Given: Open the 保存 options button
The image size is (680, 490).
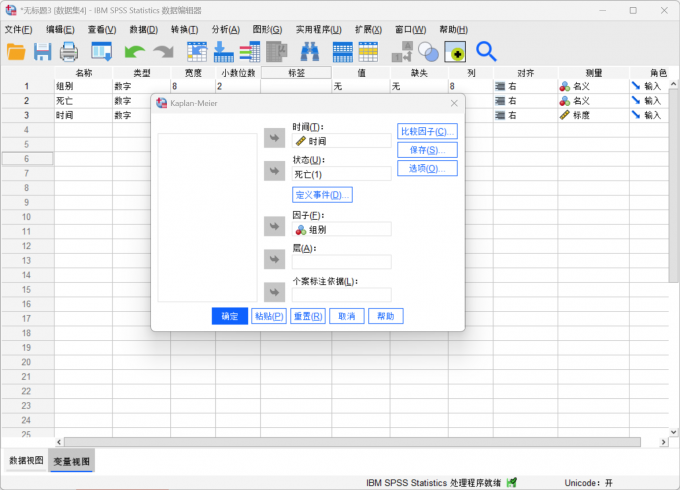Looking at the screenshot, I should click(x=427, y=150).
